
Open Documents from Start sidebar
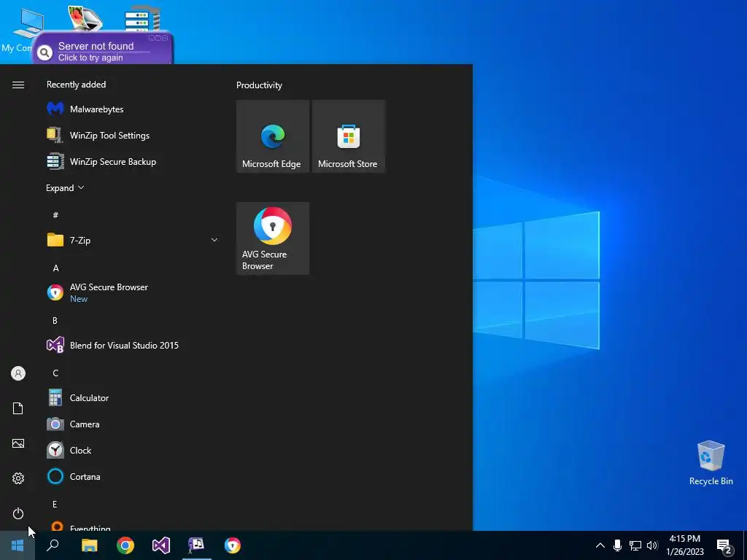pyautogui.click(x=18, y=408)
